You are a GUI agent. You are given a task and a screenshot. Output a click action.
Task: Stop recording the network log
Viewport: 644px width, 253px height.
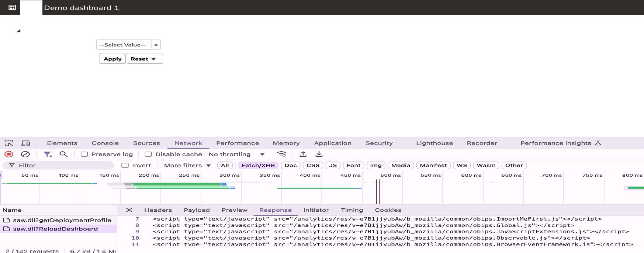[x=9, y=154]
